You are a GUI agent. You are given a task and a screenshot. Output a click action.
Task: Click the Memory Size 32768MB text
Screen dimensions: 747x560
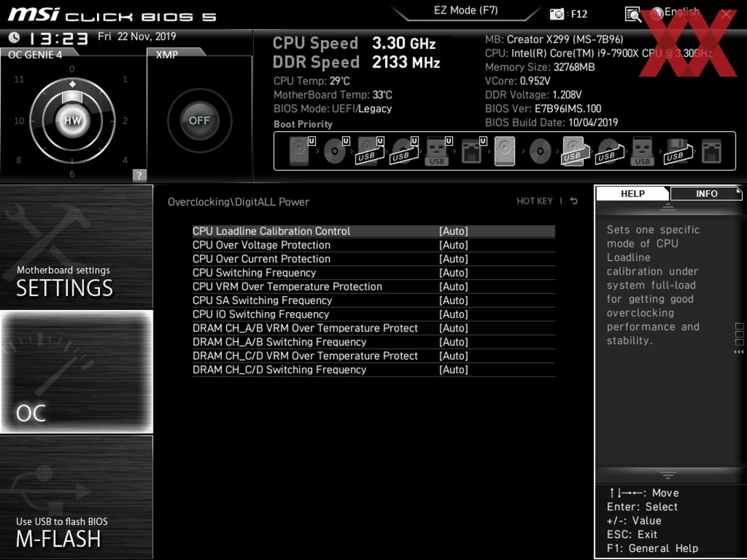coord(540,67)
